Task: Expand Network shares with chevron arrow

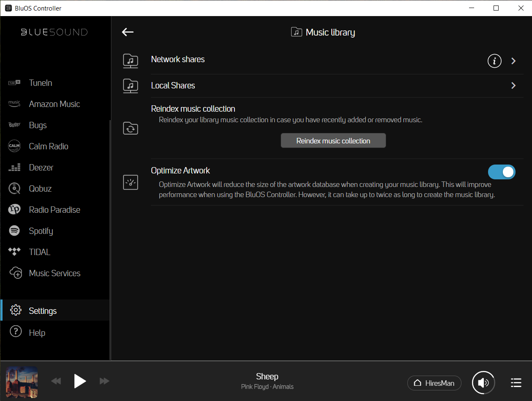Action: [x=513, y=61]
